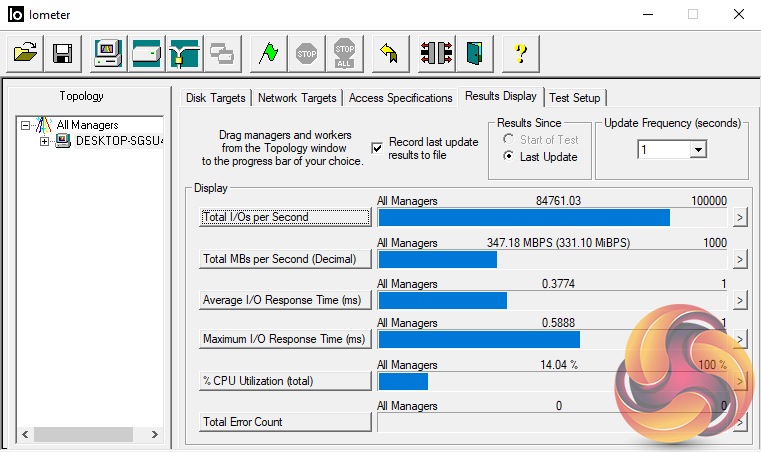The width and height of the screenshot is (761, 452).
Task: Select the DESKTOP-SGSU computer icon
Action: pos(63,141)
